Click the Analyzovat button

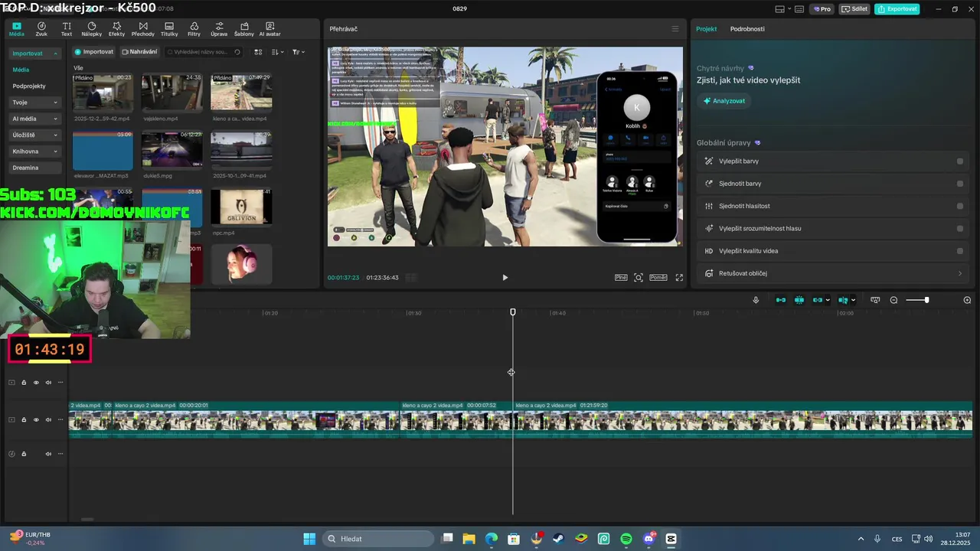click(x=724, y=101)
